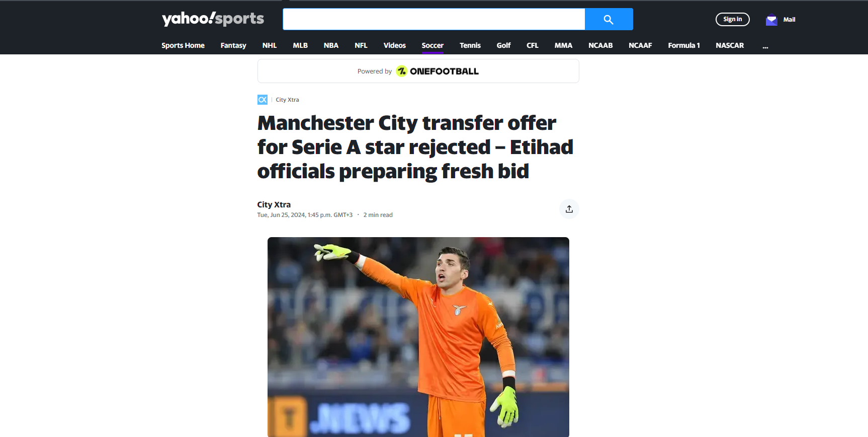
Task: Click the Yahoo Sports logo
Action: (213, 19)
